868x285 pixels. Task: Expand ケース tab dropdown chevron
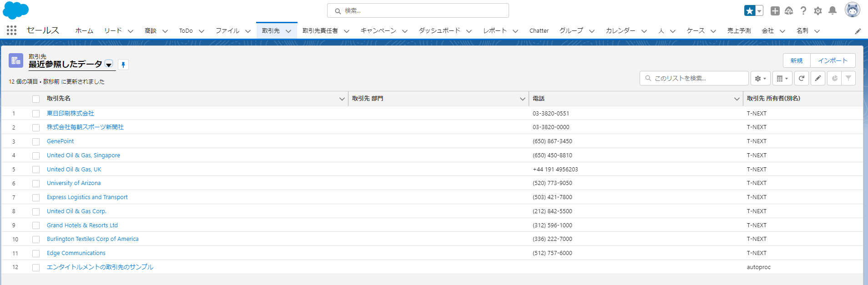coord(713,31)
